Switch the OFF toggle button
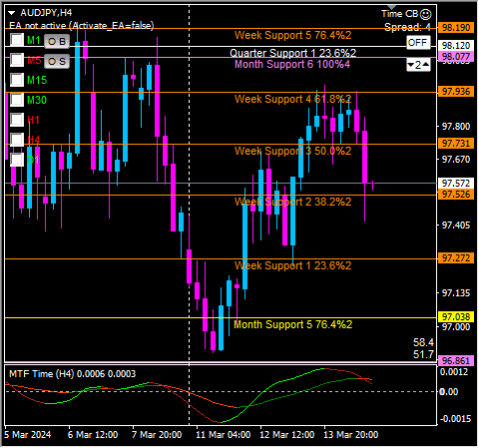 [x=418, y=43]
